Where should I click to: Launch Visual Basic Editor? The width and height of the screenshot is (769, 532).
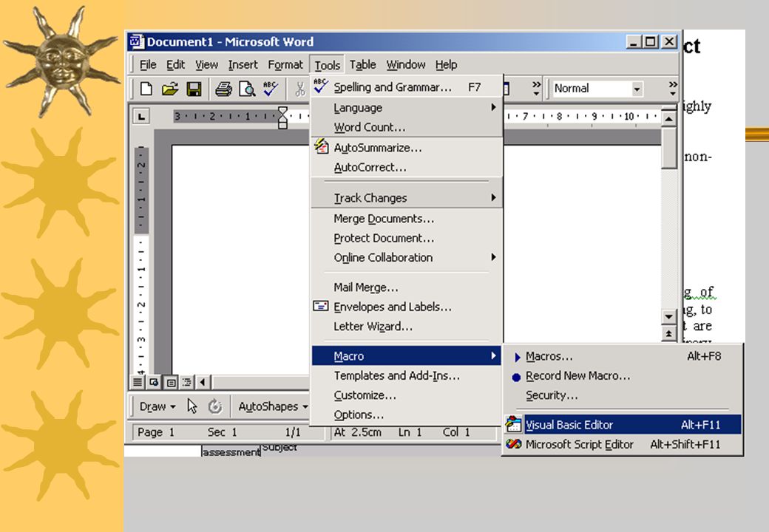pyautogui.click(x=623, y=425)
